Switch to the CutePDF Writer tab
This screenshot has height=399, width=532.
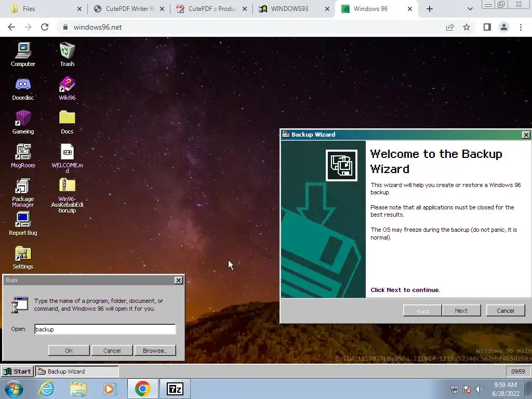129,9
